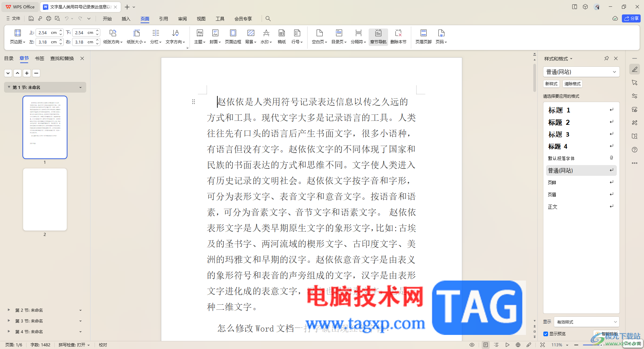
Task: Open the 113% zoom level dropdown
Action: click(x=560, y=345)
